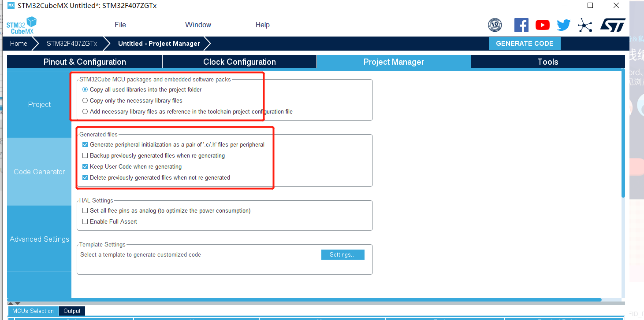Screen dimensions: 644x320
Task: Click Untitled - Project Manager breadcrumb
Action: click(159, 44)
